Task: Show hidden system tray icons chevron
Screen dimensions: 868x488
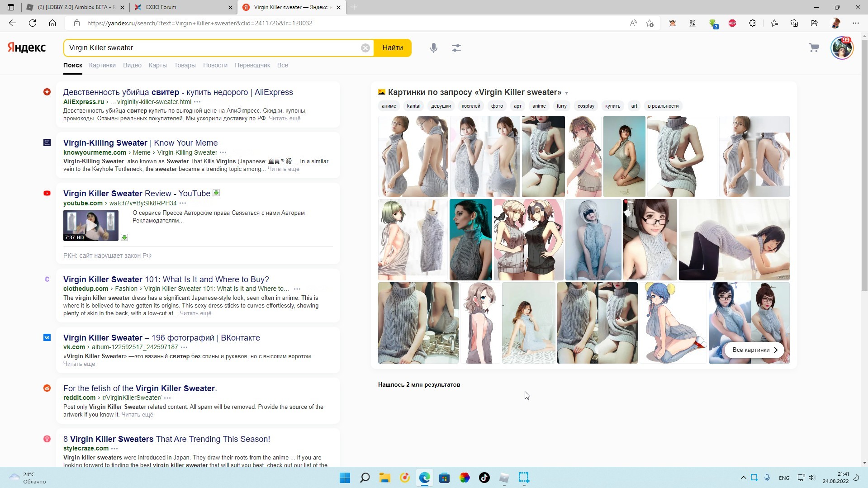Action: point(743,478)
